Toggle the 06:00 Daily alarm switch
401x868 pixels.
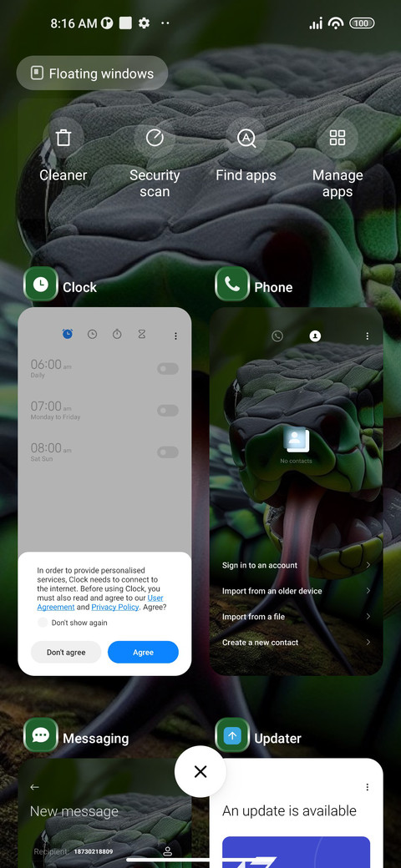coord(168,369)
